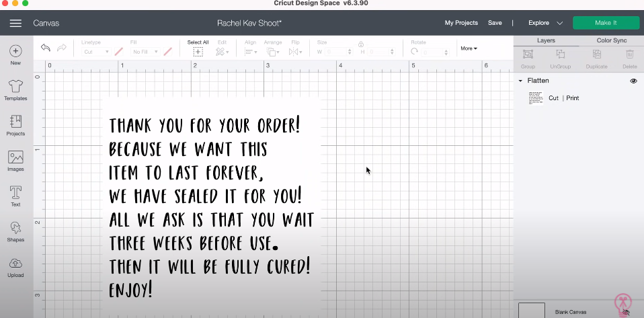
Task: Expand the More toolbar options
Action: 469,48
